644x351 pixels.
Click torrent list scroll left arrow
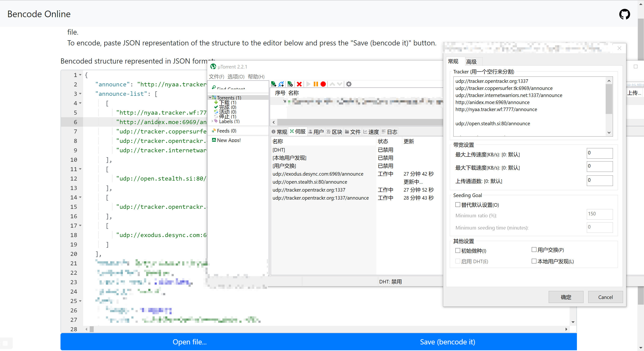tap(274, 122)
